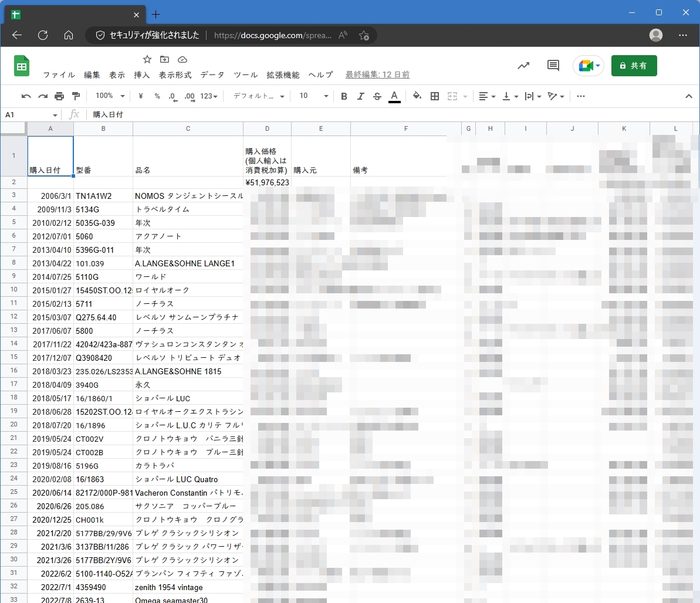Apply yen currency format
This screenshot has width=700, height=603.
click(141, 96)
